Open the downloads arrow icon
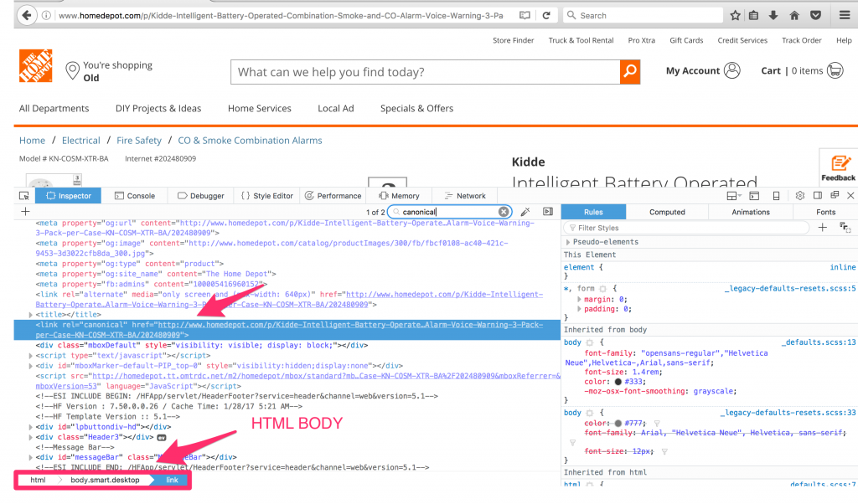The image size is (858, 504). pos(773,15)
